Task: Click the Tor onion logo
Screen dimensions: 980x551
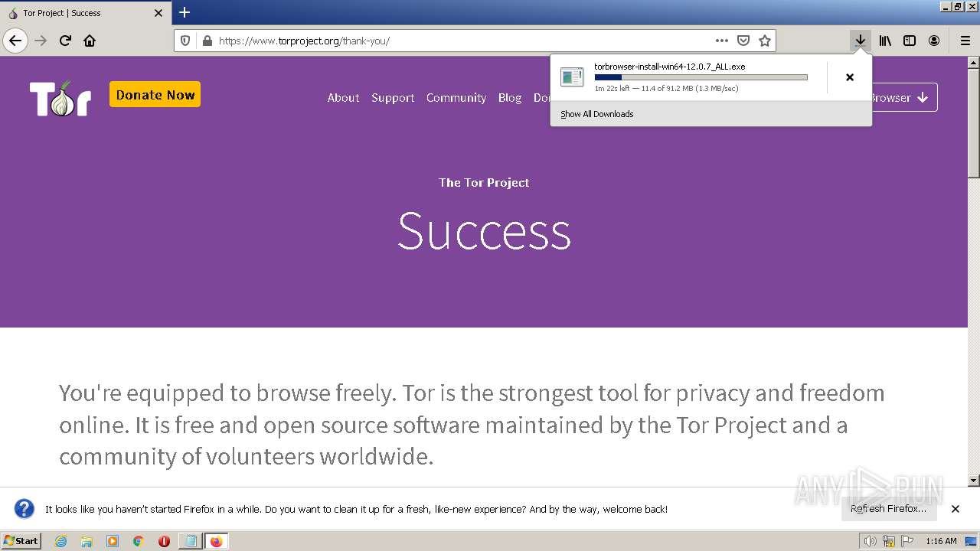Action: pos(60,98)
